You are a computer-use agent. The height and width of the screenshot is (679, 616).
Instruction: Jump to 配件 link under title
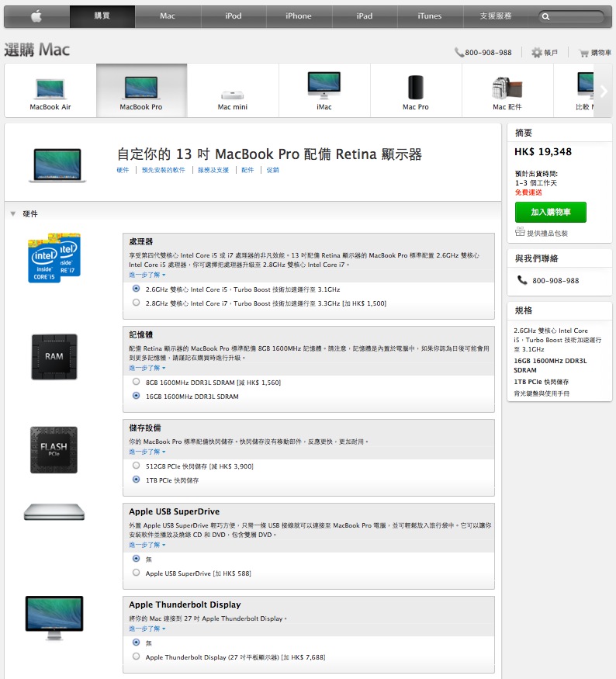247,170
